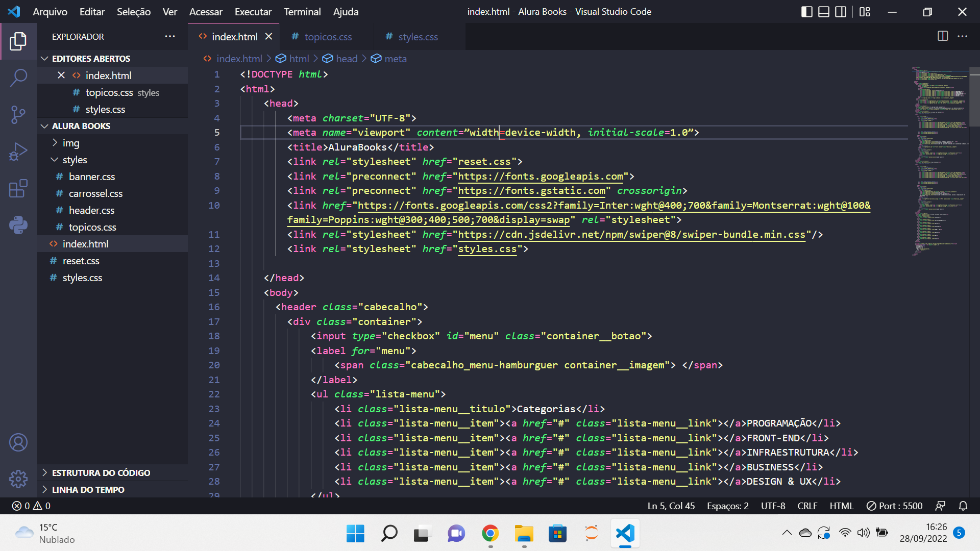Viewport: 980px width, 551px height.
Task: Change indentation via Espaços: 2
Action: click(728, 506)
